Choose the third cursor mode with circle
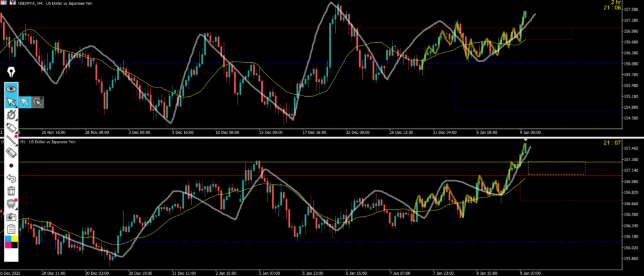This screenshot has height=276, width=644. [x=38, y=102]
